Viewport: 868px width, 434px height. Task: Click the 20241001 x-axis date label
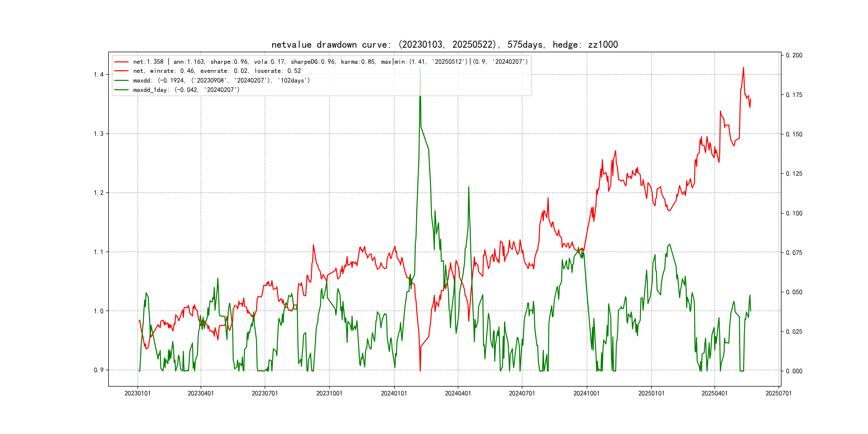587,393
